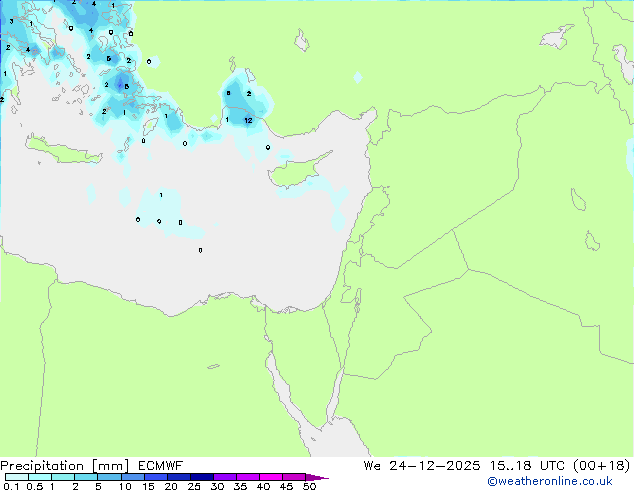The width and height of the screenshot is (634, 490).
Task: Select the above-50 arrow tip of legend
Action: click(317, 477)
